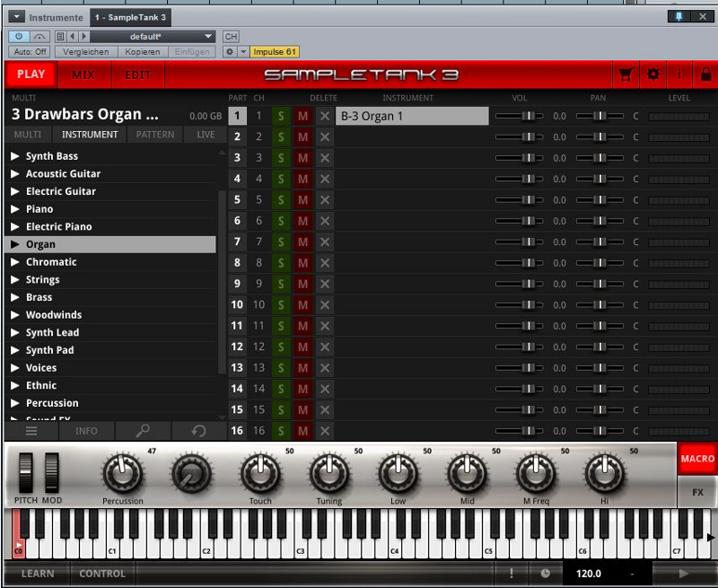Click the PITCH wheel

coord(26,473)
